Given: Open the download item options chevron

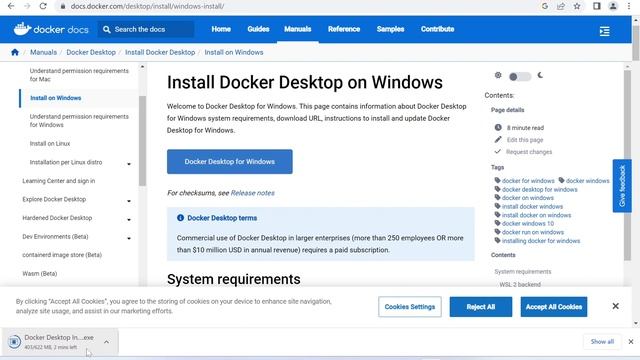Looking at the screenshot, I should 107,342.
